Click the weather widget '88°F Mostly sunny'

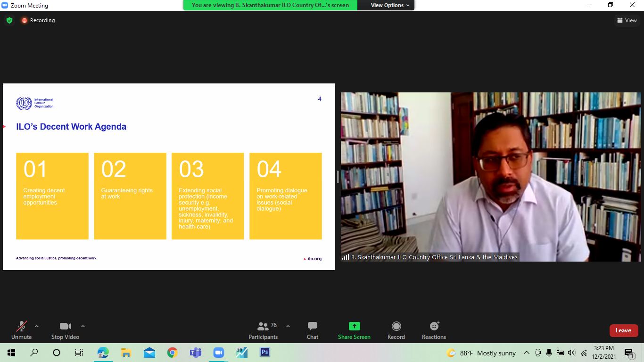tap(481, 353)
